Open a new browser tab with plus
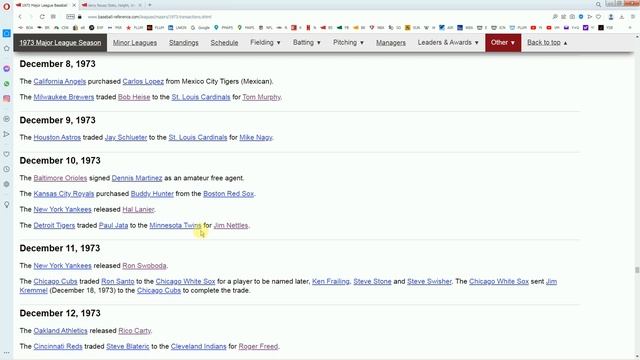The height and width of the screenshot is (360, 640). click(x=150, y=5)
